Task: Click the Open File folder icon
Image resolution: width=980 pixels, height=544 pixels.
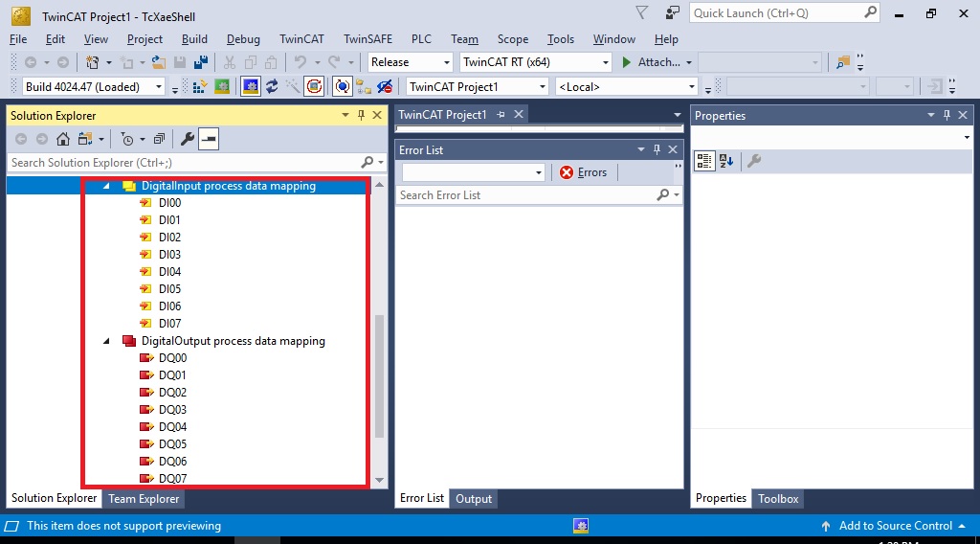Action: 159,62
